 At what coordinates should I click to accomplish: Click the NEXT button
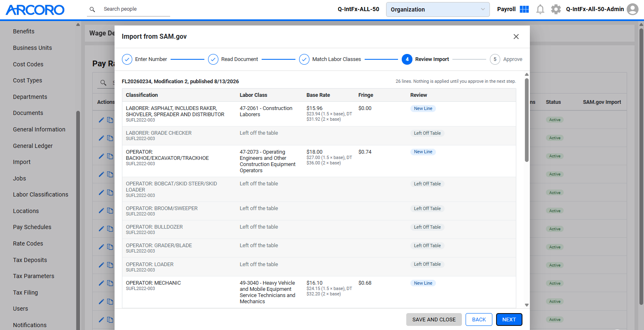pyautogui.click(x=509, y=320)
